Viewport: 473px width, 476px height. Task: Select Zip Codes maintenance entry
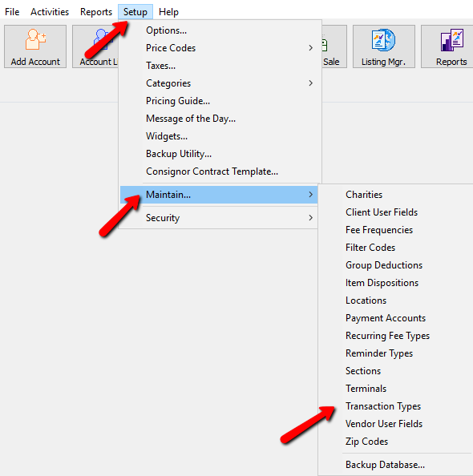[x=366, y=442]
